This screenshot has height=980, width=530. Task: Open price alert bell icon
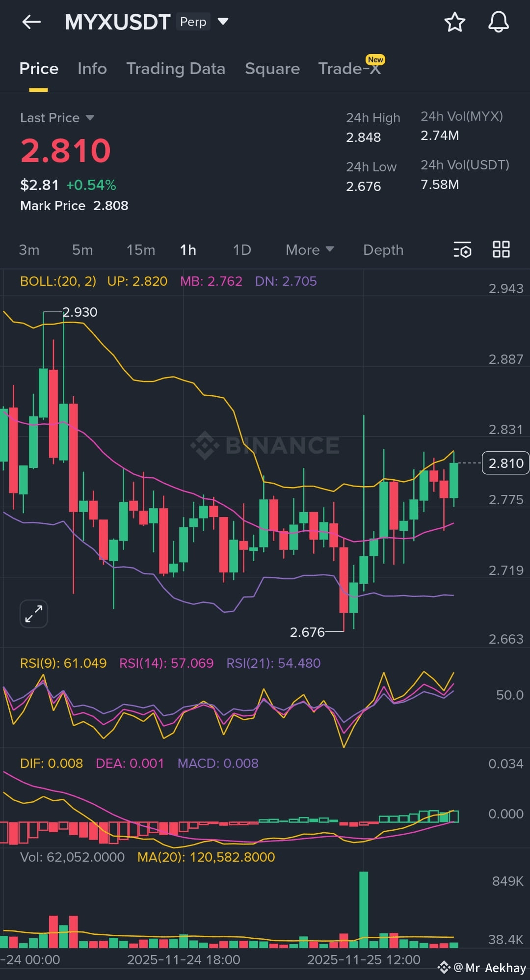click(498, 22)
